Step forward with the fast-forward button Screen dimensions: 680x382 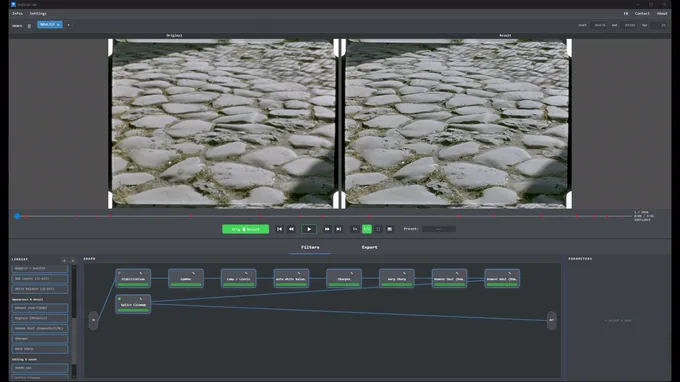327,229
